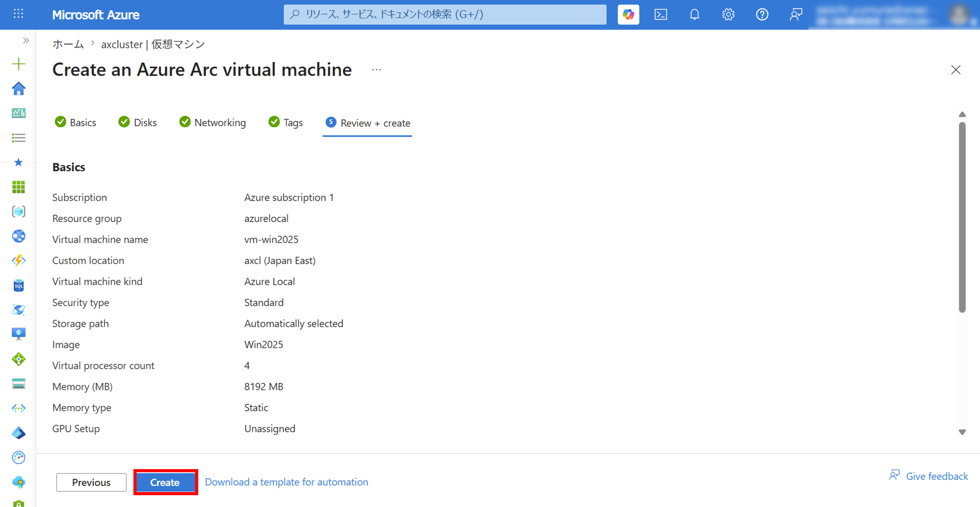Click the Create a resource plus icon

(18, 64)
